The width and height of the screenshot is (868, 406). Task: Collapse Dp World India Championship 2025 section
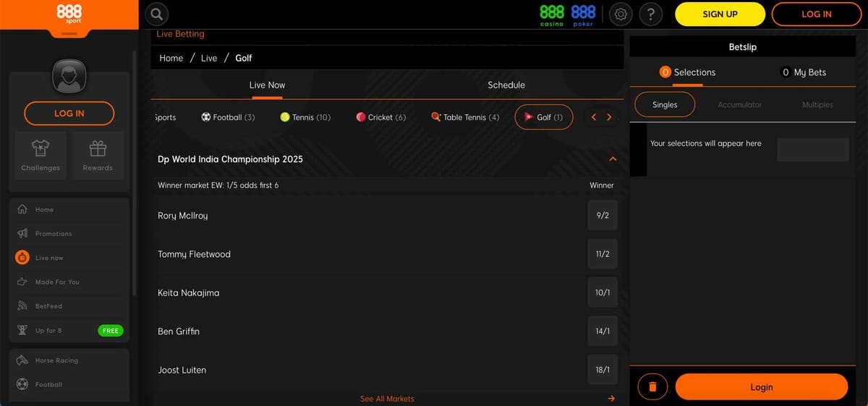[613, 159]
